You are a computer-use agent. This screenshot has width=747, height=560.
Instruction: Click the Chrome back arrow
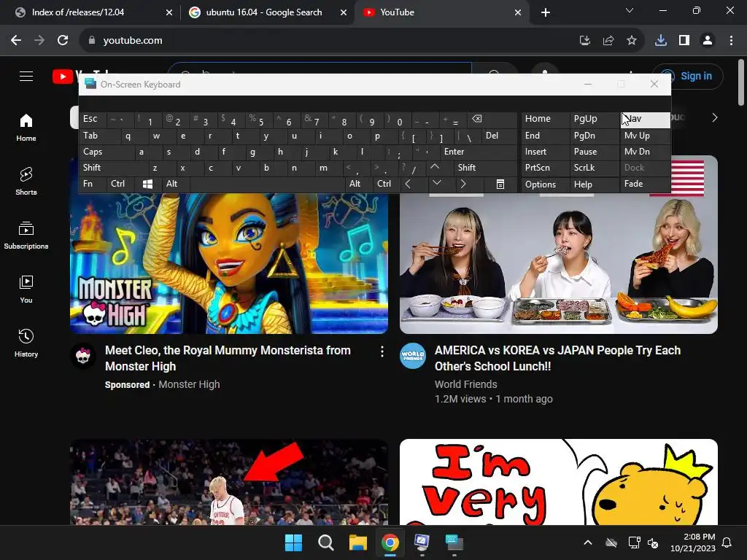coord(16,41)
